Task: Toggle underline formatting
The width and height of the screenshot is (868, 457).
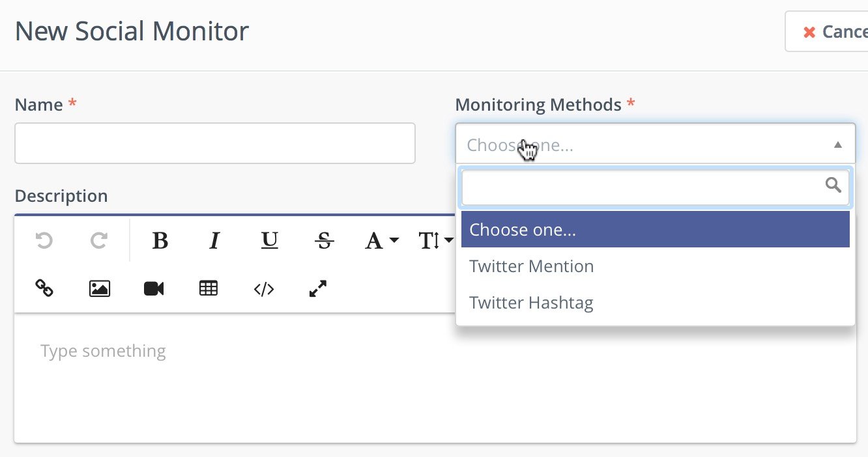Action: [269, 242]
